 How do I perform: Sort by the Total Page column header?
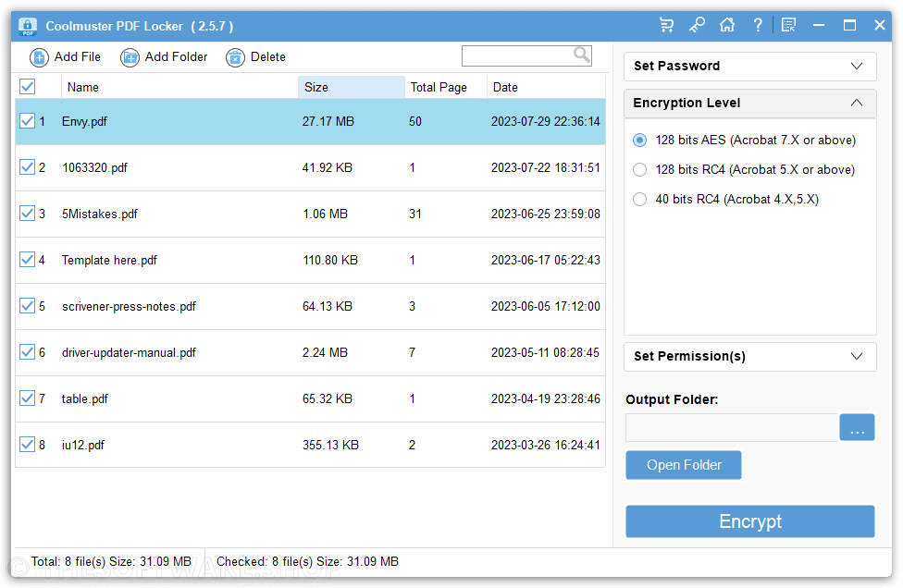pyautogui.click(x=446, y=88)
